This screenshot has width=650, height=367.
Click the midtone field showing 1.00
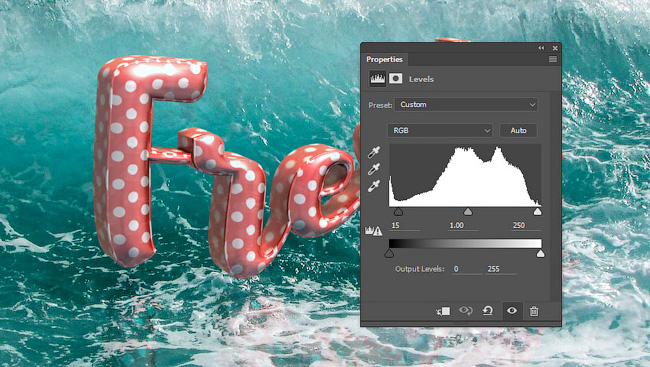click(x=463, y=226)
